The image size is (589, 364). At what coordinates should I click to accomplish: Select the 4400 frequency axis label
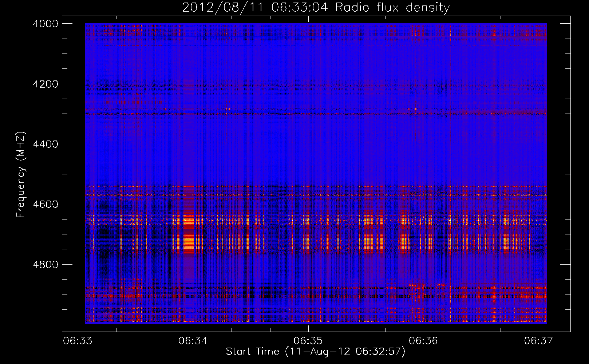[x=46, y=144]
